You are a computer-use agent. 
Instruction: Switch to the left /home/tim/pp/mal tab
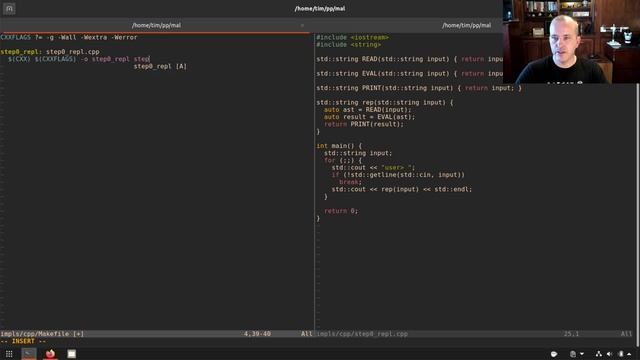pyautogui.click(x=156, y=25)
